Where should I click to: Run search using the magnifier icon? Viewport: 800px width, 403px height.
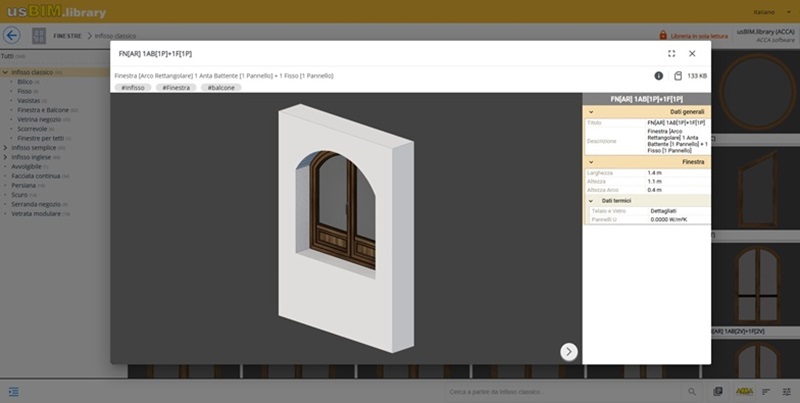[x=692, y=391]
